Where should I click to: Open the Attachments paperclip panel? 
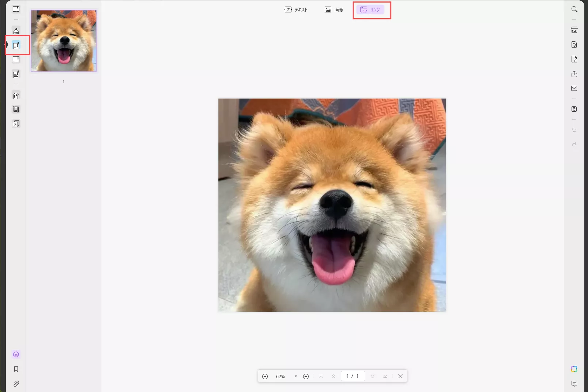point(16,384)
